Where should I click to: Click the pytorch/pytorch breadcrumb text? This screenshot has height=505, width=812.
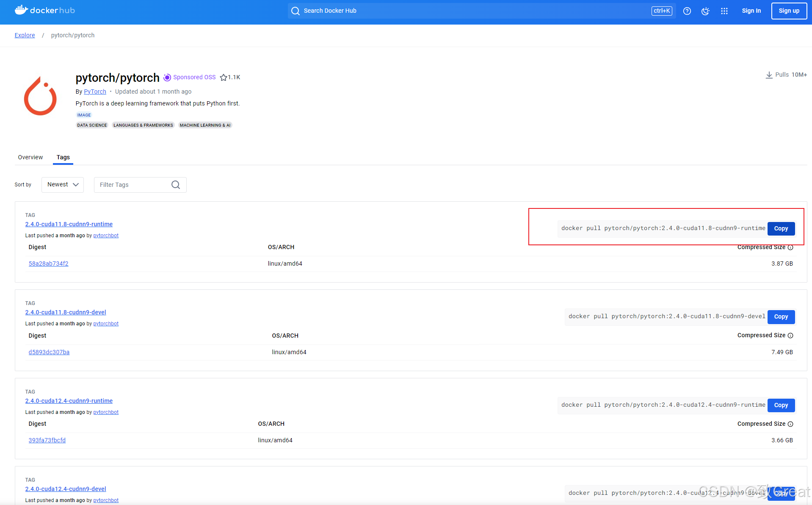pos(73,35)
